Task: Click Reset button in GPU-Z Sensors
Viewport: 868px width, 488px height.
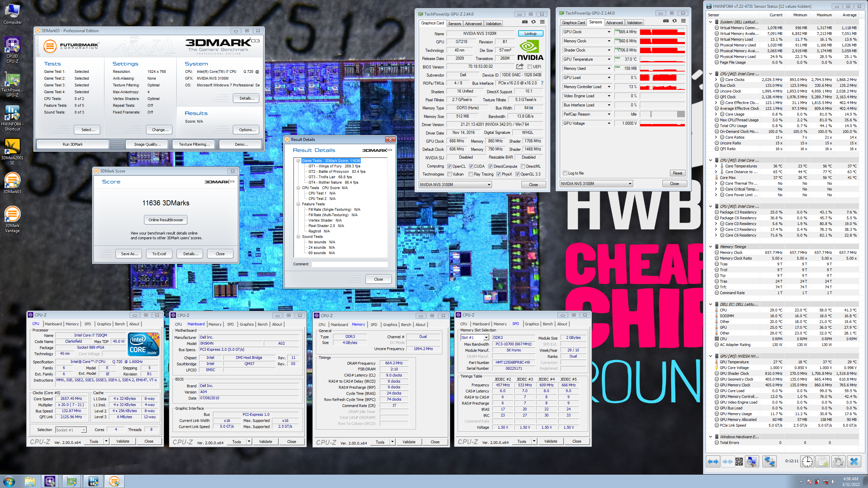Action: (677, 173)
